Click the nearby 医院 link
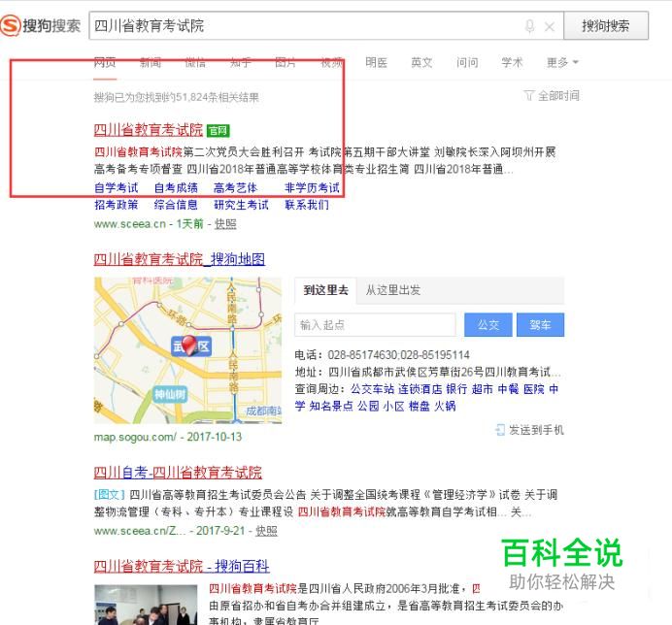Screen dimensions: 672x625 click(534, 389)
